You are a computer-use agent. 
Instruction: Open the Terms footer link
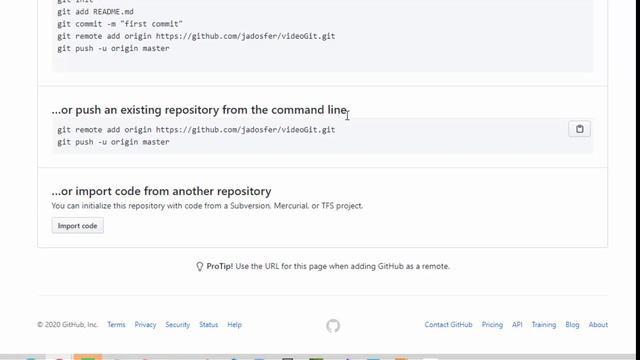point(116,325)
